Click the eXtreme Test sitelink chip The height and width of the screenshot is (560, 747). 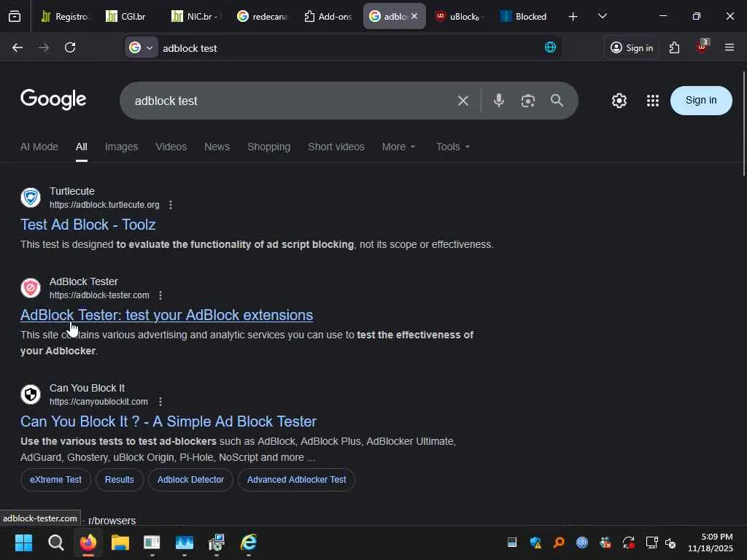click(x=55, y=480)
